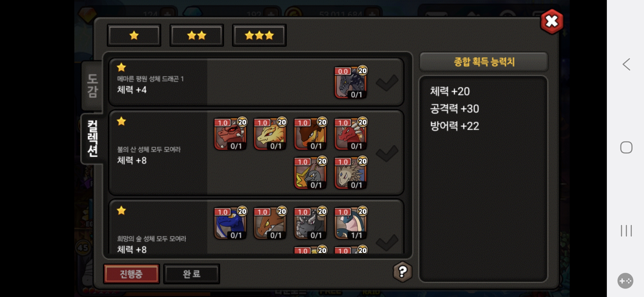Tap the dragon icon showing 1/1 collected
The image size is (644, 297).
coord(351,223)
